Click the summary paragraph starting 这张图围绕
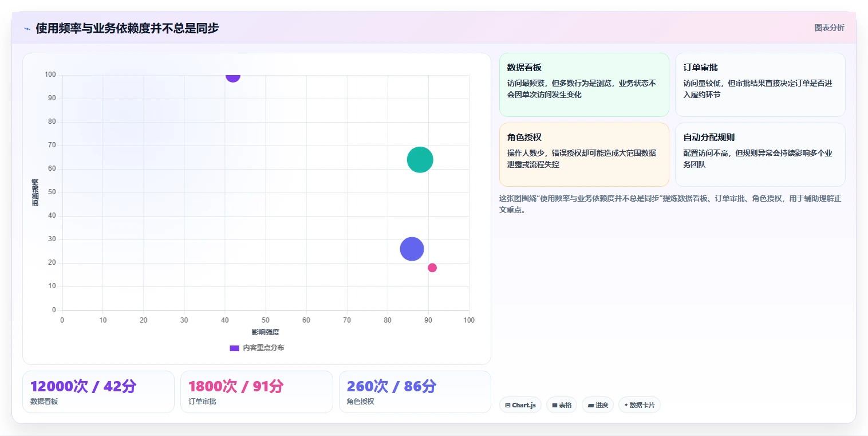The image size is (868, 436). click(x=670, y=204)
